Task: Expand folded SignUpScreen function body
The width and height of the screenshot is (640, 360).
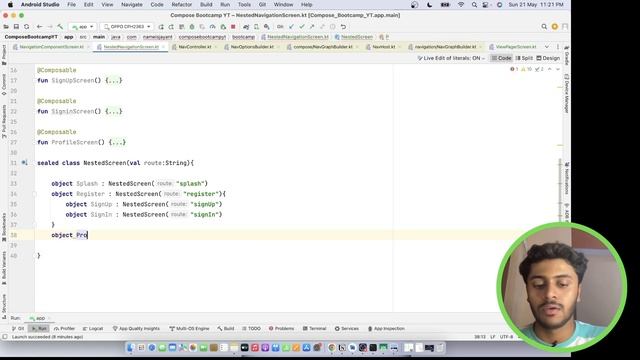Action: tap(113, 80)
